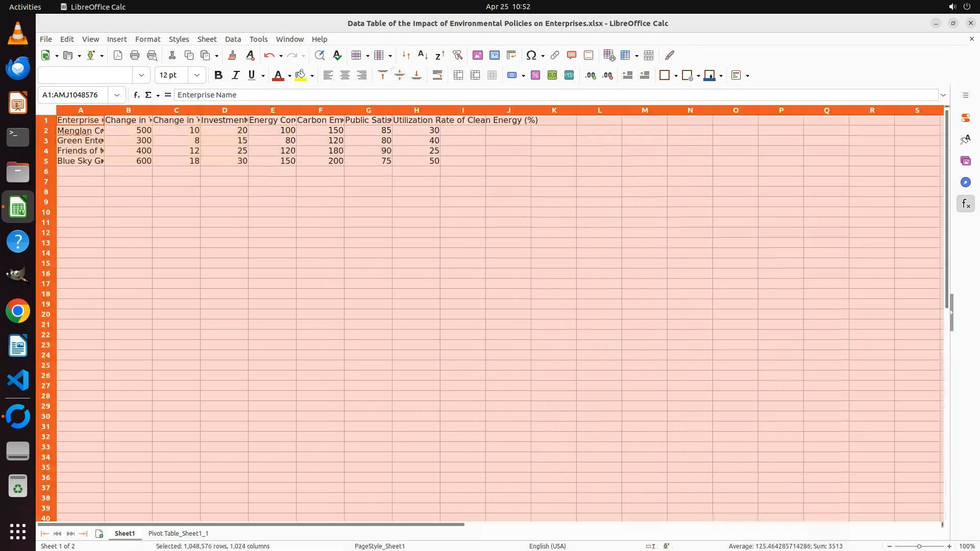The height and width of the screenshot is (551, 980).
Task: Switch to Pivot Table_Sheet1_1 tab
Action: [178, 533]
